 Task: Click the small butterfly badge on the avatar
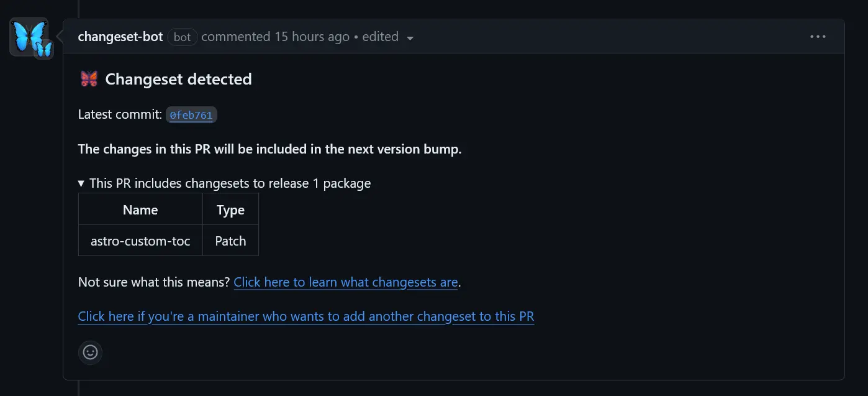coord(43,49)
